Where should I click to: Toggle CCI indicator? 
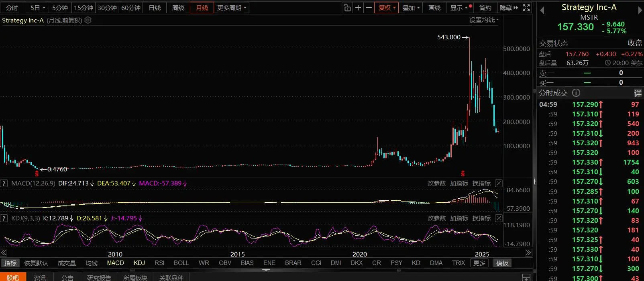(x=316, y=263)
